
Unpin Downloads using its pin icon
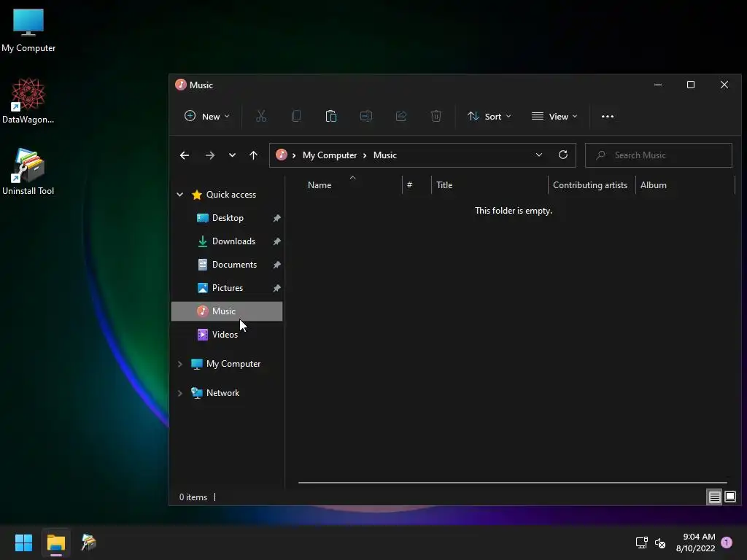click(276, 241)
